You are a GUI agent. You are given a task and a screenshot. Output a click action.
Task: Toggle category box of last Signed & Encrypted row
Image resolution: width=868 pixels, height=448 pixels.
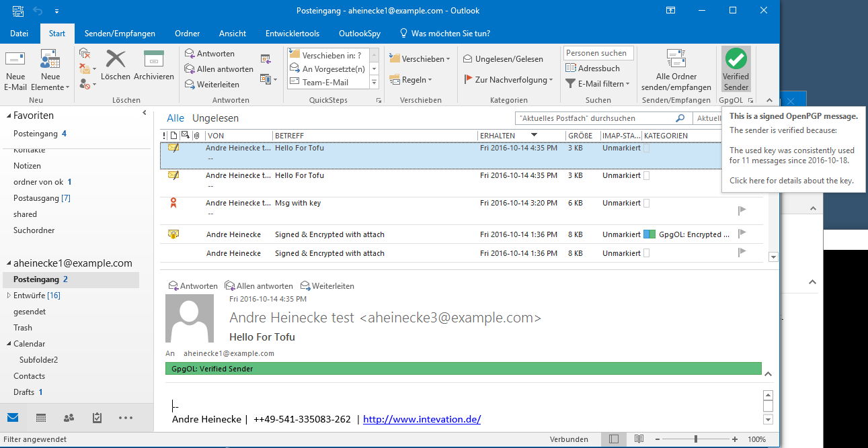tap(647, 253)
